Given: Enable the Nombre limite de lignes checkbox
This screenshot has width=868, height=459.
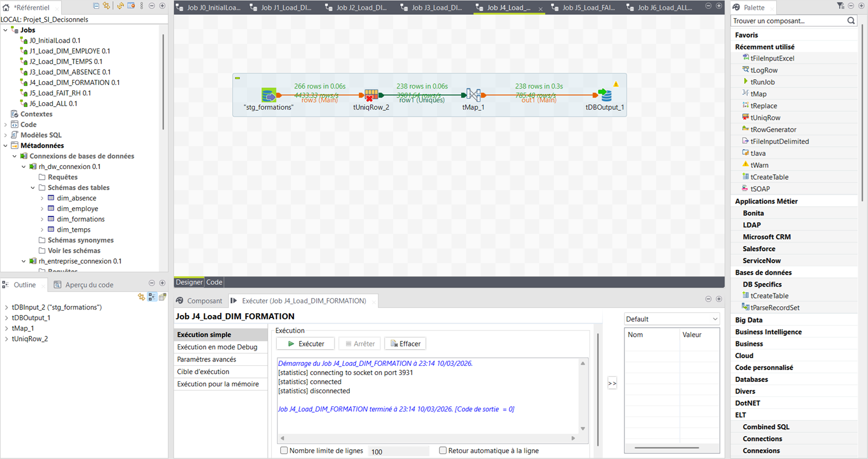Looking at the screenshot, I should pyautogui.click(x=284, y=450).
